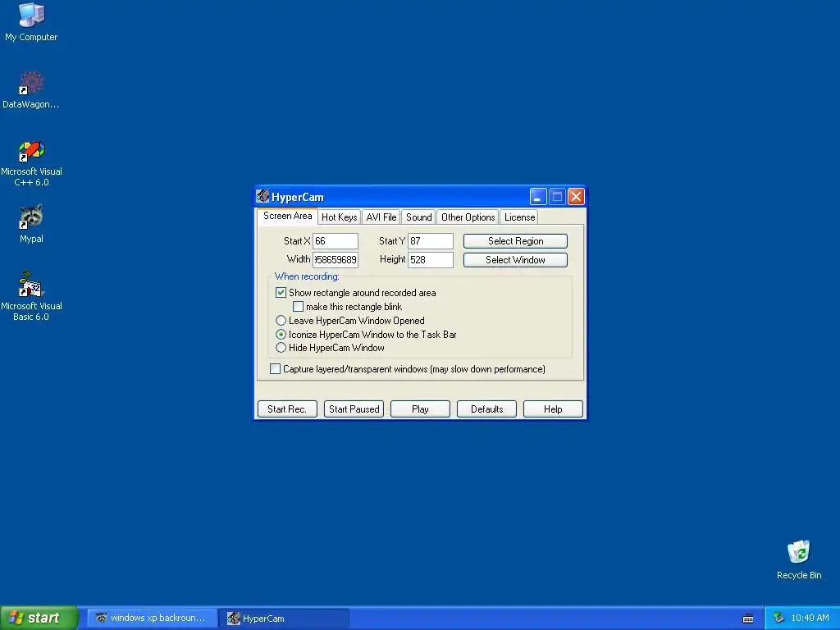Image resolution: width=840 pixels, height=630 pixels.
Task: Click the Height input field
Action: tap(431, 260)
